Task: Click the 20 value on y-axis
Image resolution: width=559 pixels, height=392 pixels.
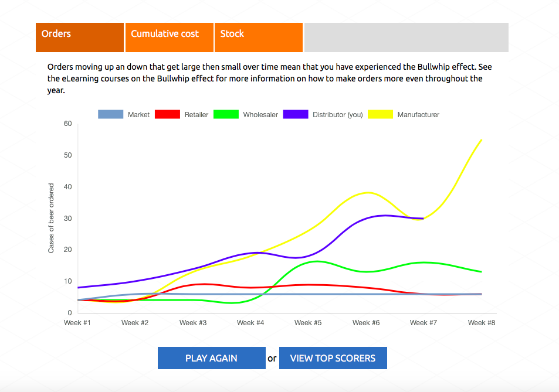Action: pos(67,250)
